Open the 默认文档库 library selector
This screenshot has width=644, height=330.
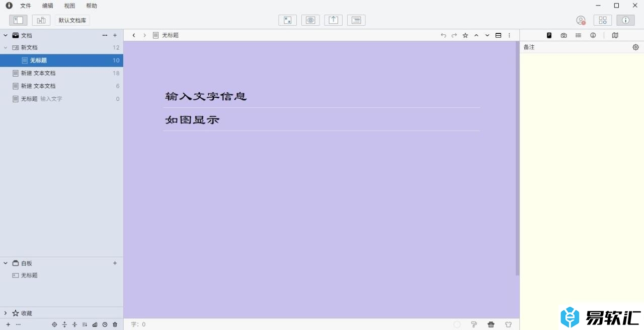pyautogui.click(x=72, y=20)
